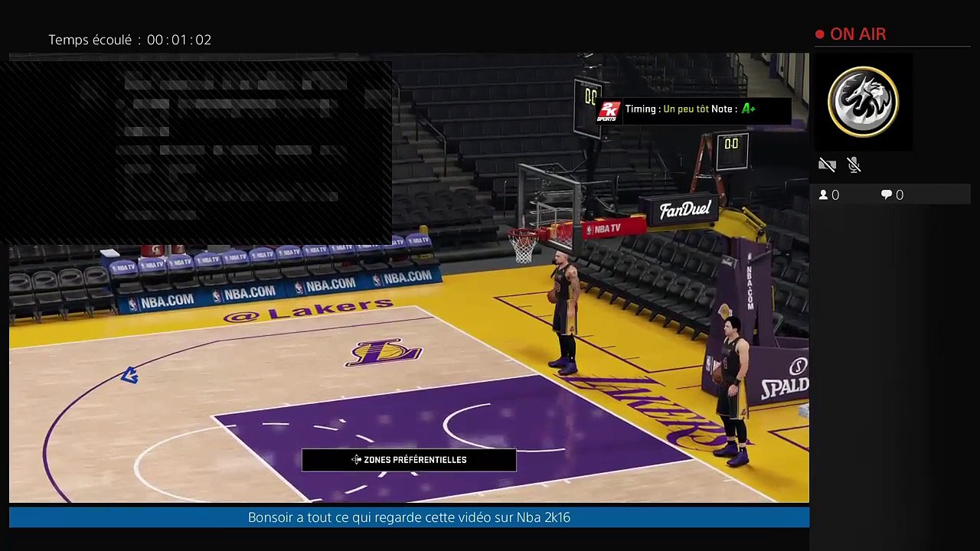The image size is (980, 551).
Task: Click the muted microphone icon
Action: point(854,165)
